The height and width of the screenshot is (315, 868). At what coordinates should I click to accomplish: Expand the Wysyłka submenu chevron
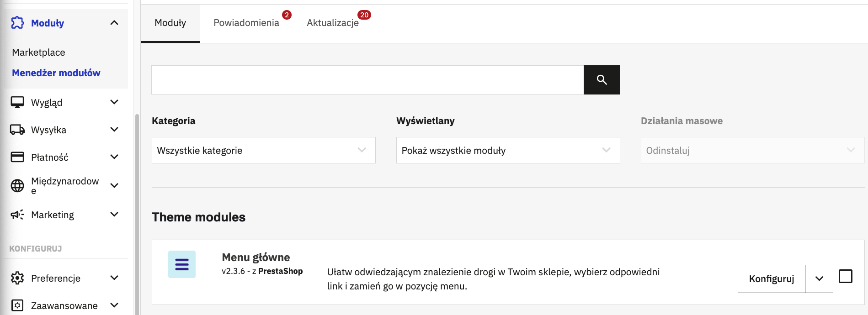[114, 130]
